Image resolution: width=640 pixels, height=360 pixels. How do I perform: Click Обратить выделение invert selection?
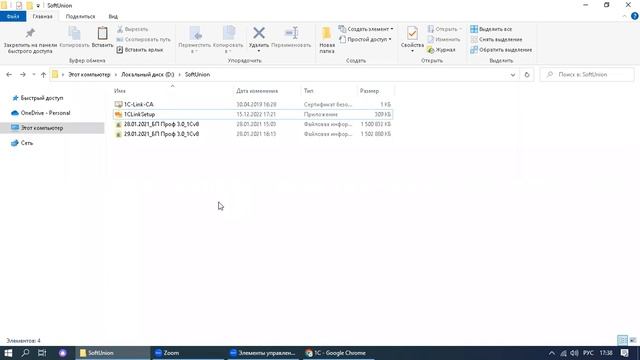pyautogui.click(x=501, y=50)
